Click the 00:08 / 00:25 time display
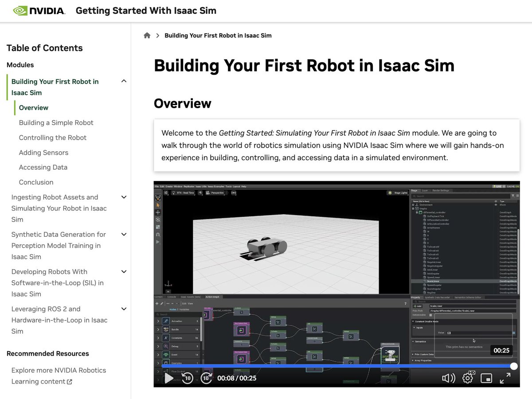 [237, 378]
